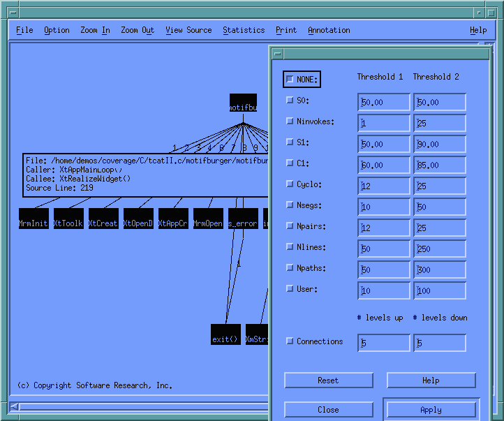This screenshot has width=504, height=421.
Task: Click the Nlines Threshold 2 field
Action: [x=439, y=249]
